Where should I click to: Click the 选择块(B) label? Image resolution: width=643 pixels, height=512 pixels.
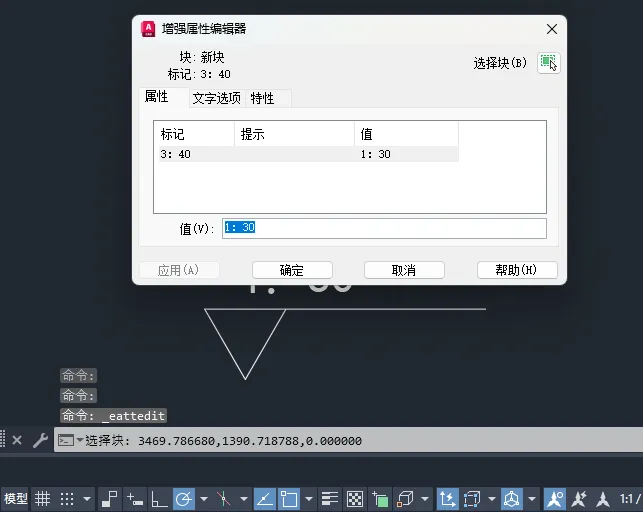(x=500, y=63)
